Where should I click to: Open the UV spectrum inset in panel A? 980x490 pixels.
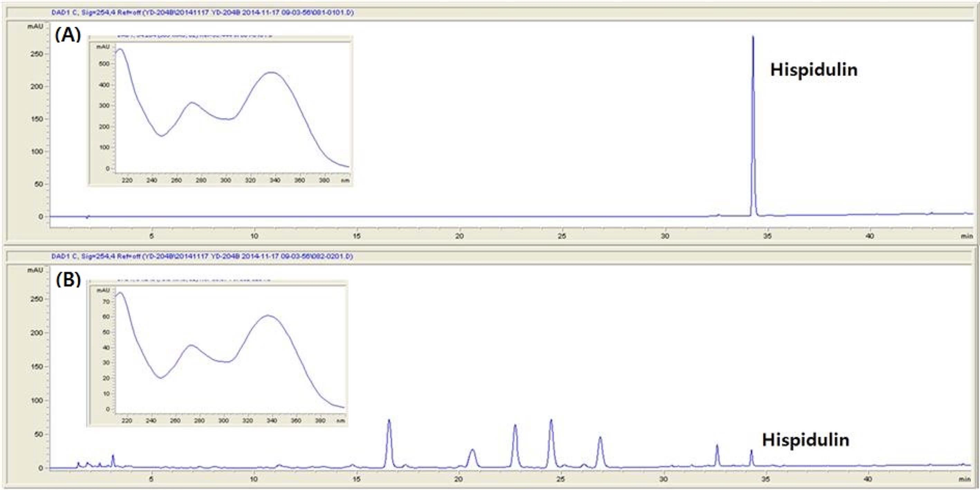(221, 110)
